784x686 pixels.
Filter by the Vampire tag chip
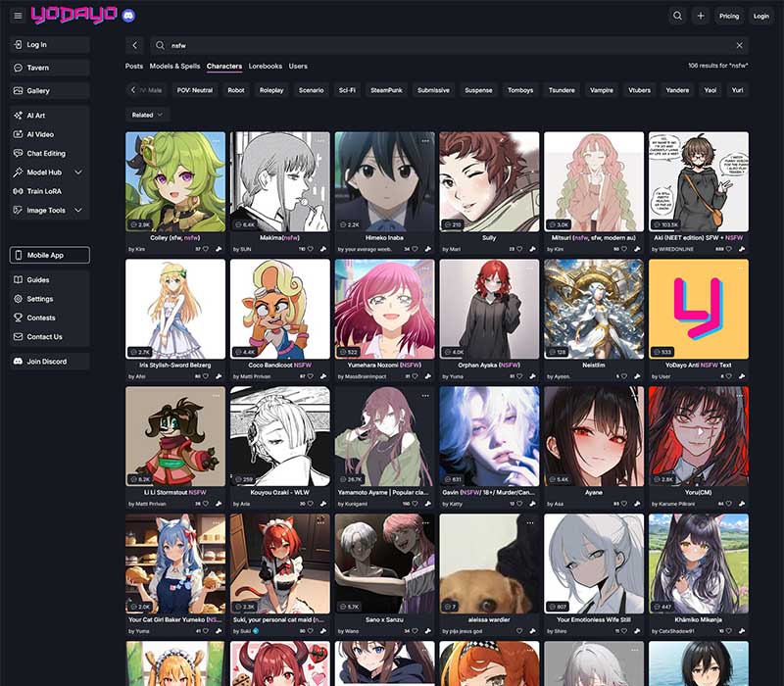(x=602, y=90)
